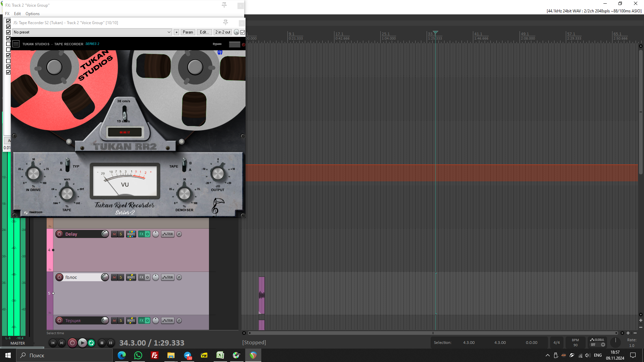Arm record on the Терция track
The image size is (644, 362).
59,320
